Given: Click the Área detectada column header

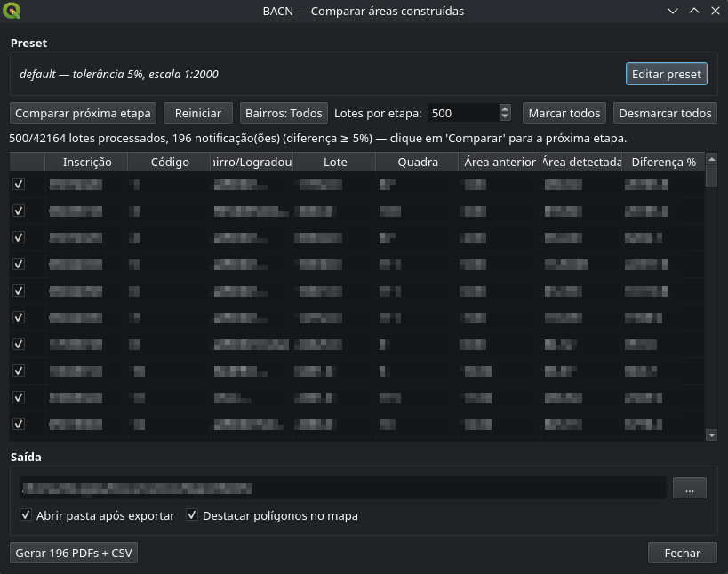Looking at the screenshot, I should 581,162.
